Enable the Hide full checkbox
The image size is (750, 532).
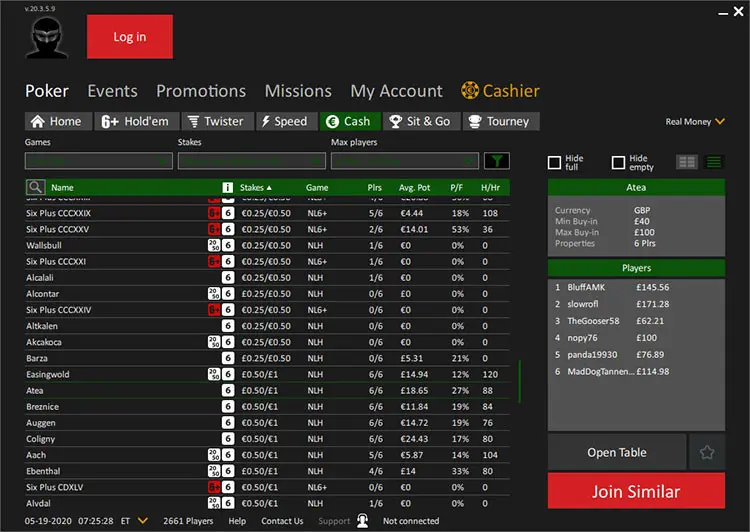(x=555, y=162)
